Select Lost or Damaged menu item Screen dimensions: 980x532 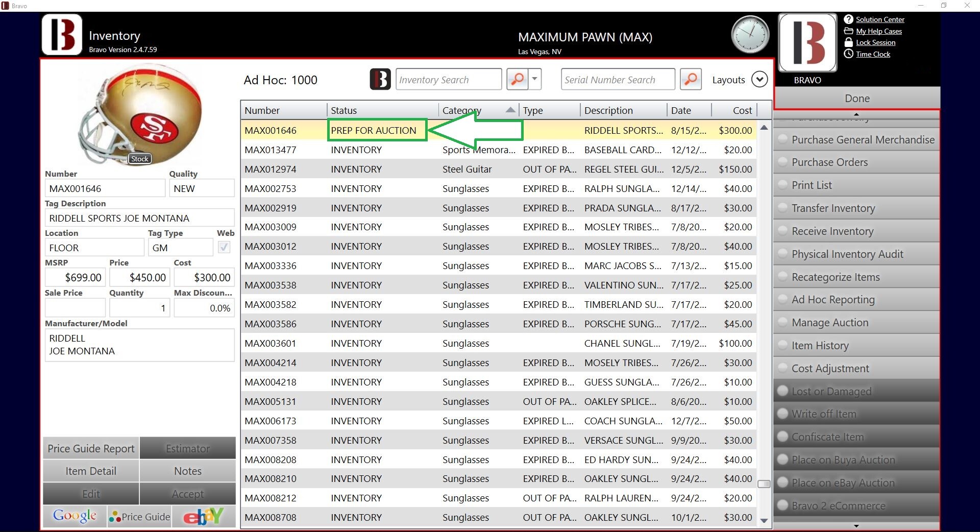[x=856, y=392]
